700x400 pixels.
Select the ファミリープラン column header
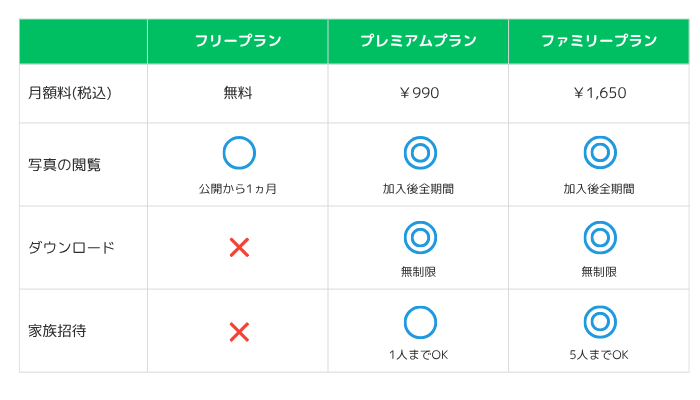coord(599,41)
